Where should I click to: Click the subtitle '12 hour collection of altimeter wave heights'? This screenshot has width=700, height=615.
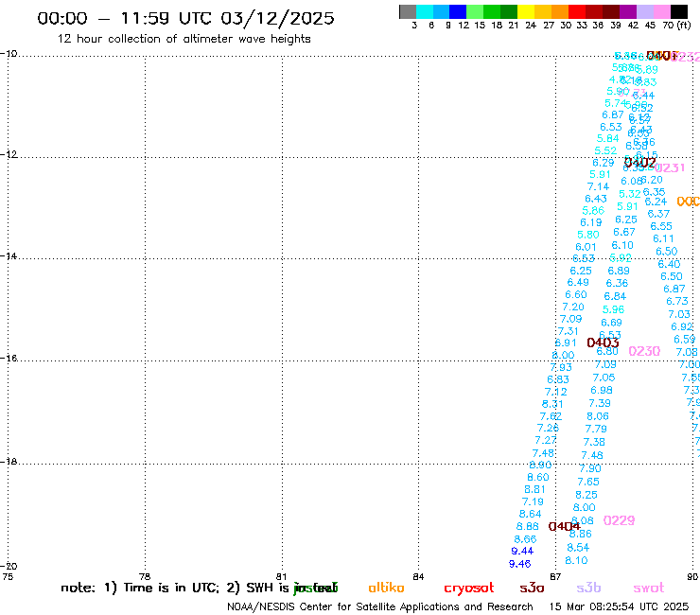[x=184, y=39]
